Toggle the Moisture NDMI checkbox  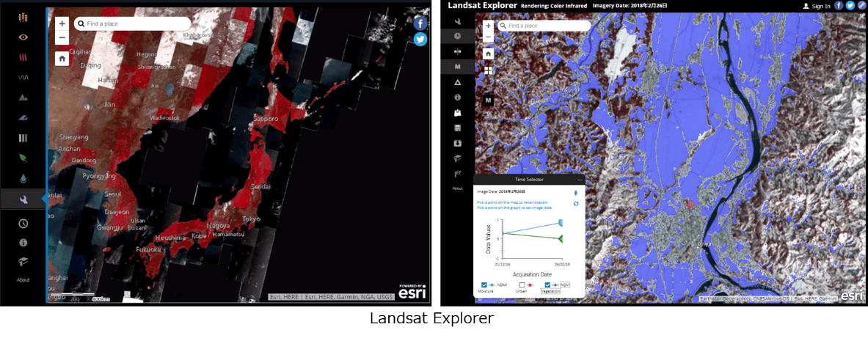tap(484, 284)
